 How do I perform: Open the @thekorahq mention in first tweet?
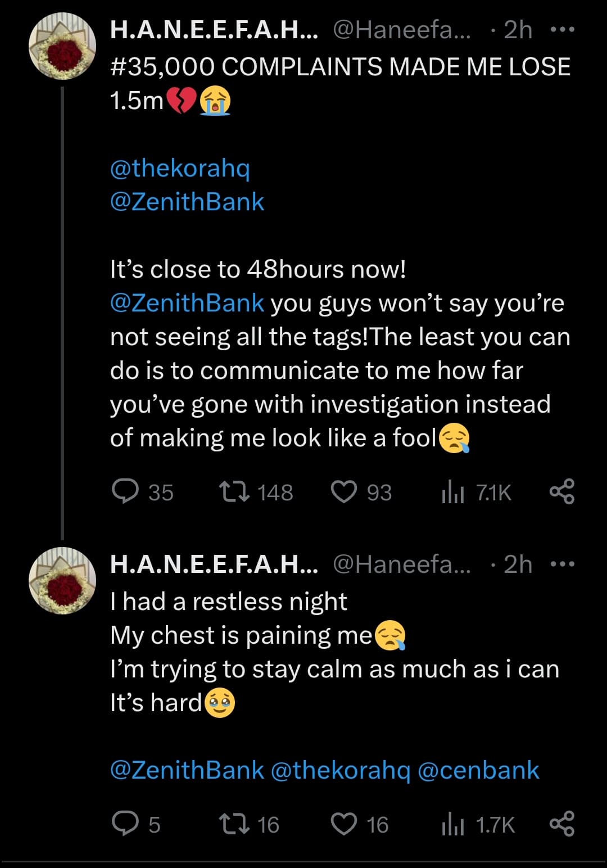pyautogui.click(x=180, y=168)
